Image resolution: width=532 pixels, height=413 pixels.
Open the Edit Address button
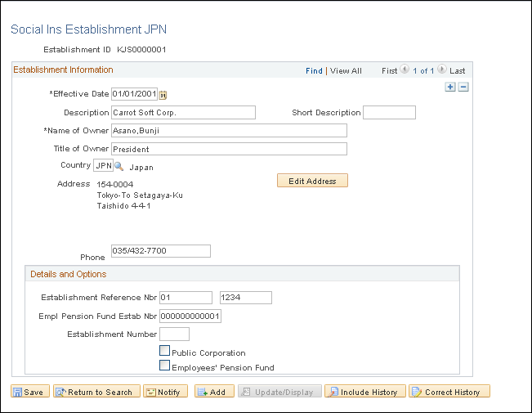point(312,181)
